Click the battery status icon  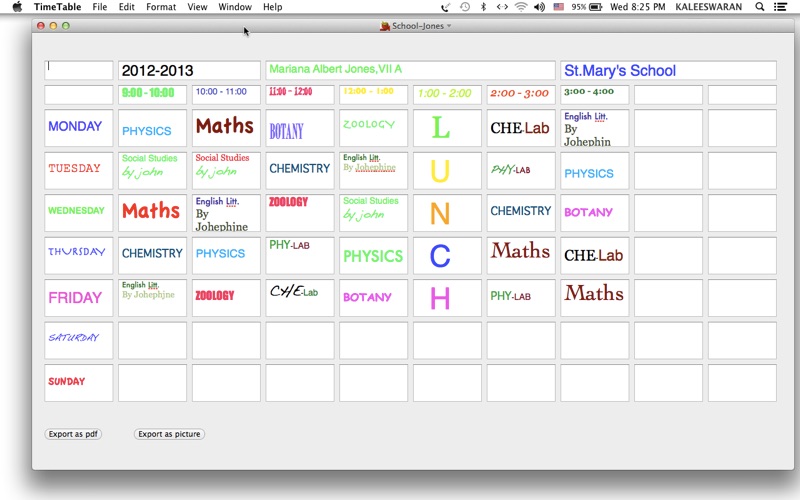click(597, 7)
